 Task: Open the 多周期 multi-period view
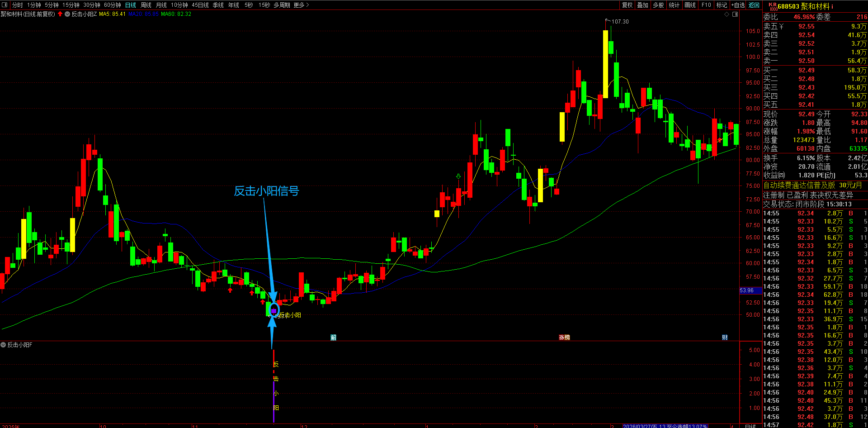pos(282,5)
